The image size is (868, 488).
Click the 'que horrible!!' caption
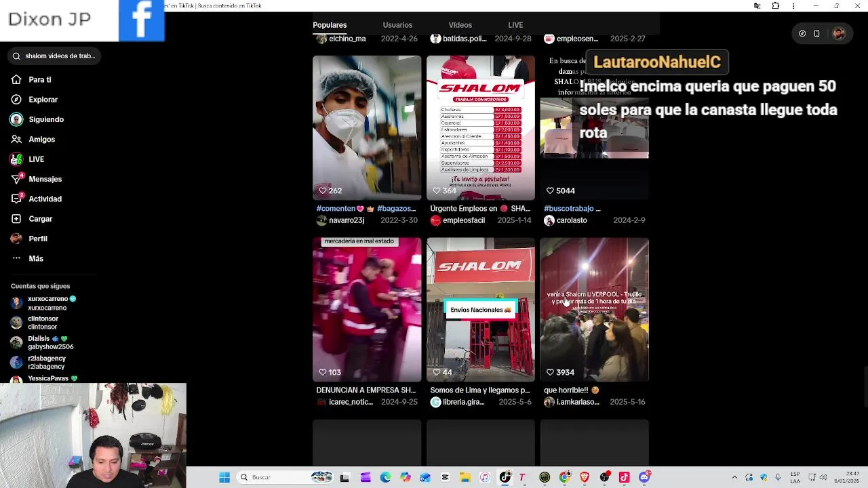(x=572, y=390)
